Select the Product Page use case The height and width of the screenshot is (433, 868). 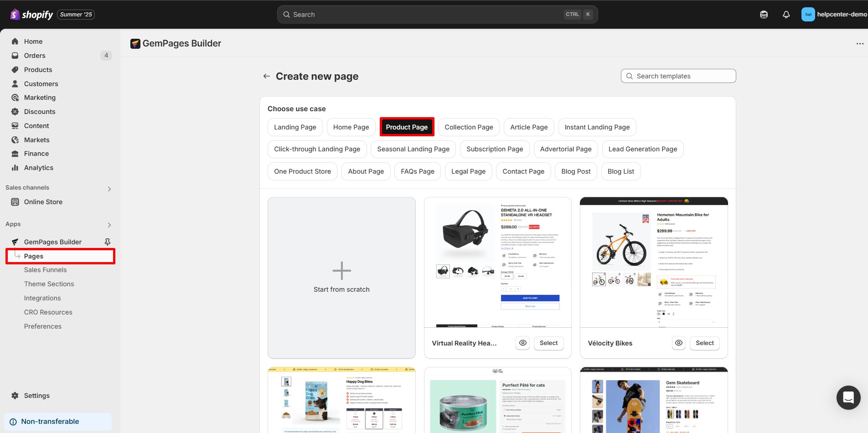coord(407,127)
